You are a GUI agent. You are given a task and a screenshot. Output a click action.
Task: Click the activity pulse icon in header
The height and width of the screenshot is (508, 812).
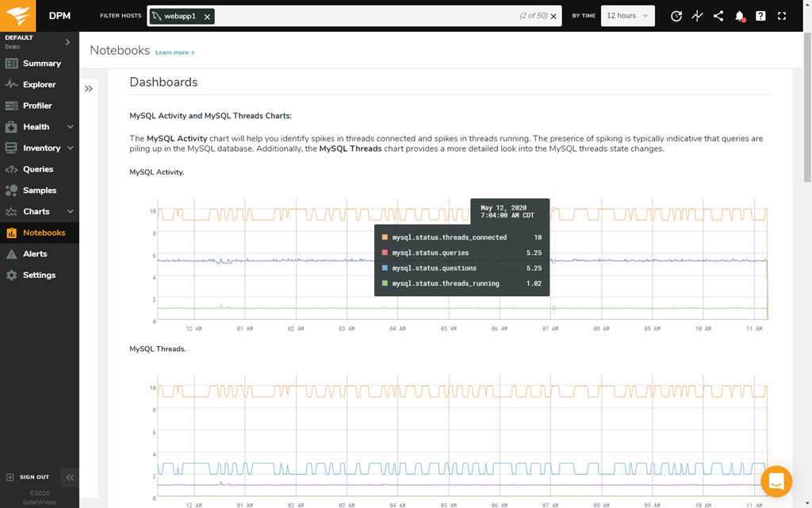coord(697,16)
